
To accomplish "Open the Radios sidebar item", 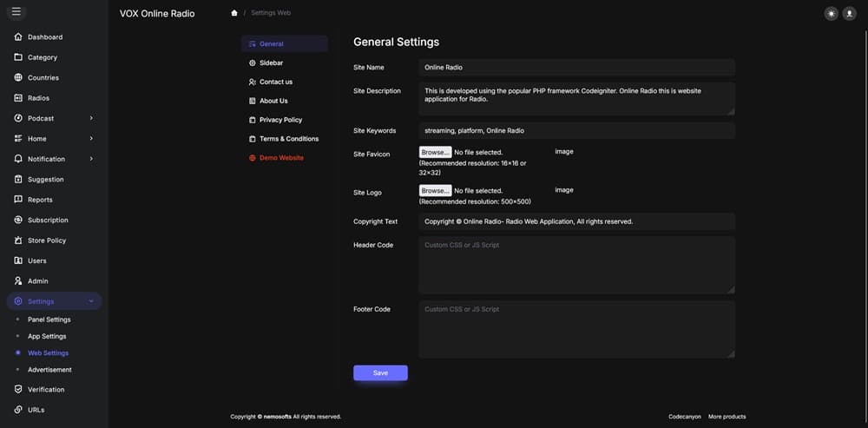I will point(38,98).
